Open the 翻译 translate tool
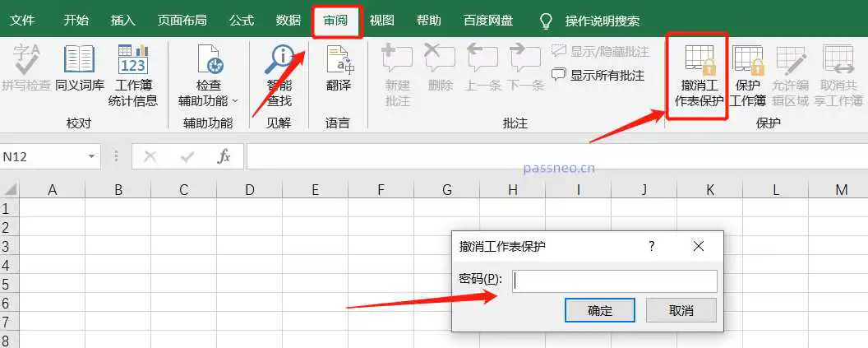Viewport: 868px width, 348px height. [338, 68]
